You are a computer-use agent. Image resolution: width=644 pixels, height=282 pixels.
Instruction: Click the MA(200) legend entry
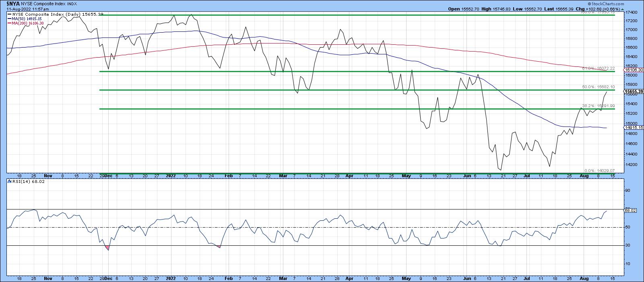click(x=27, y=23)
